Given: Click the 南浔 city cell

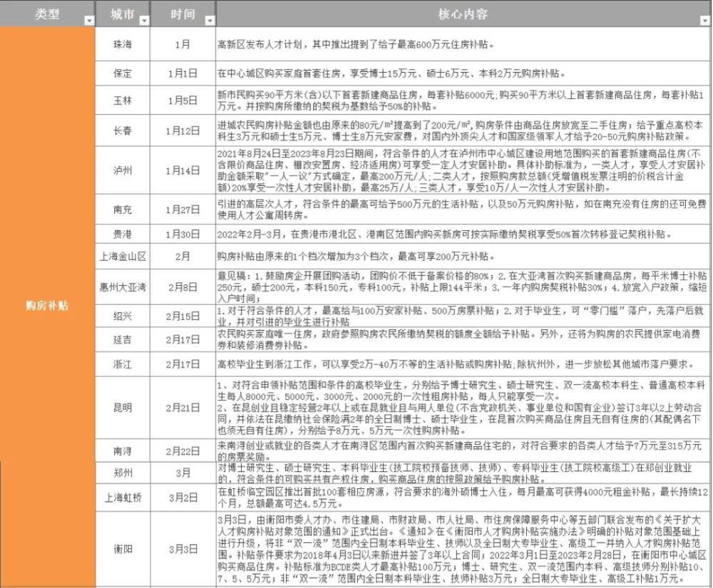Looking at the screenshot, I should [123, 450].
